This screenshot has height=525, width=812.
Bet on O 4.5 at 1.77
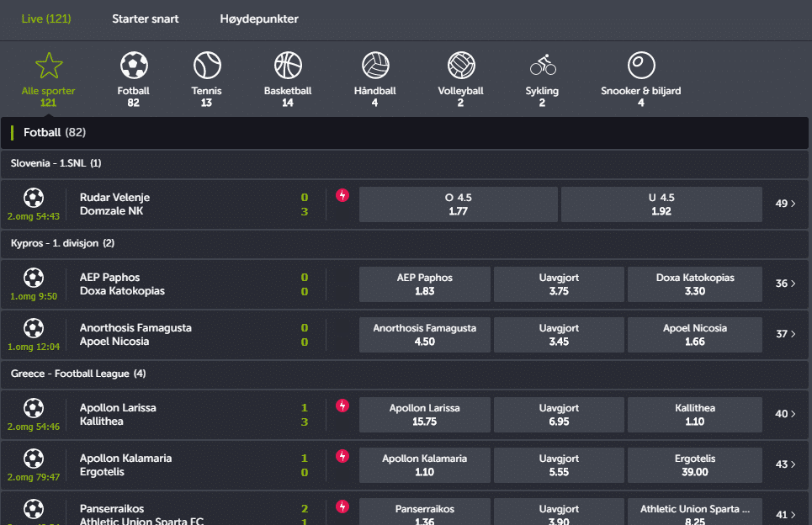(459, 204)
